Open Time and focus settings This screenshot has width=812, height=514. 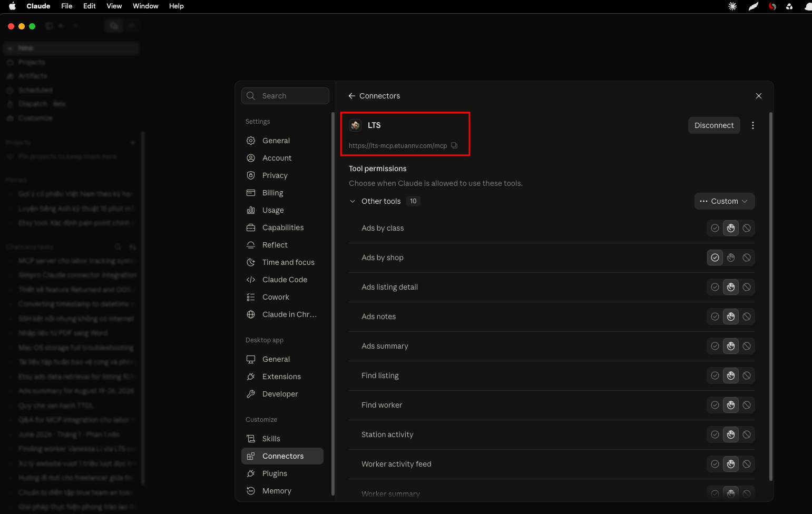point(282,262)
